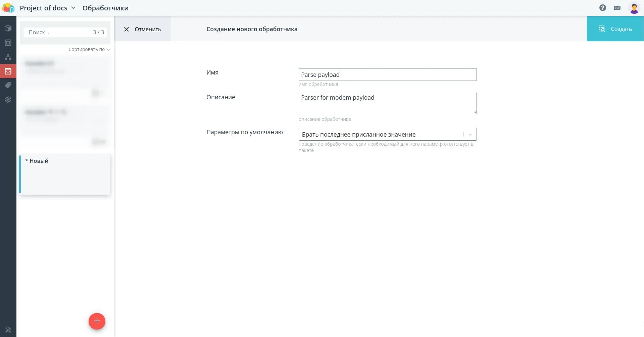Click the Имя input field
The height and width of the screenshot is (337, 644).
pyautogui.click(x=387, y=75)
